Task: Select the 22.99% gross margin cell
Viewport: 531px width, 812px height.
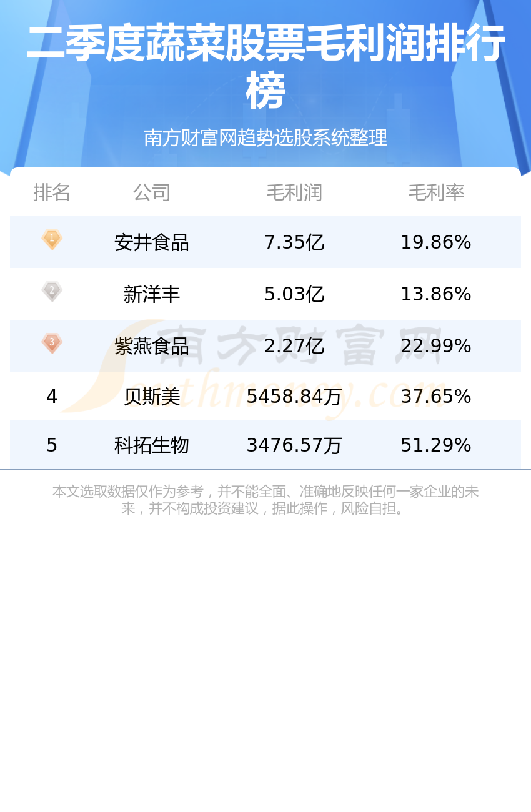Action: [x=436, y=346]
